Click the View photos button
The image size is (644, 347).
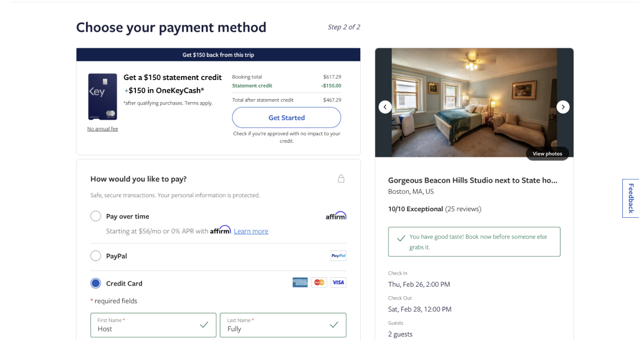coord(547,153)
